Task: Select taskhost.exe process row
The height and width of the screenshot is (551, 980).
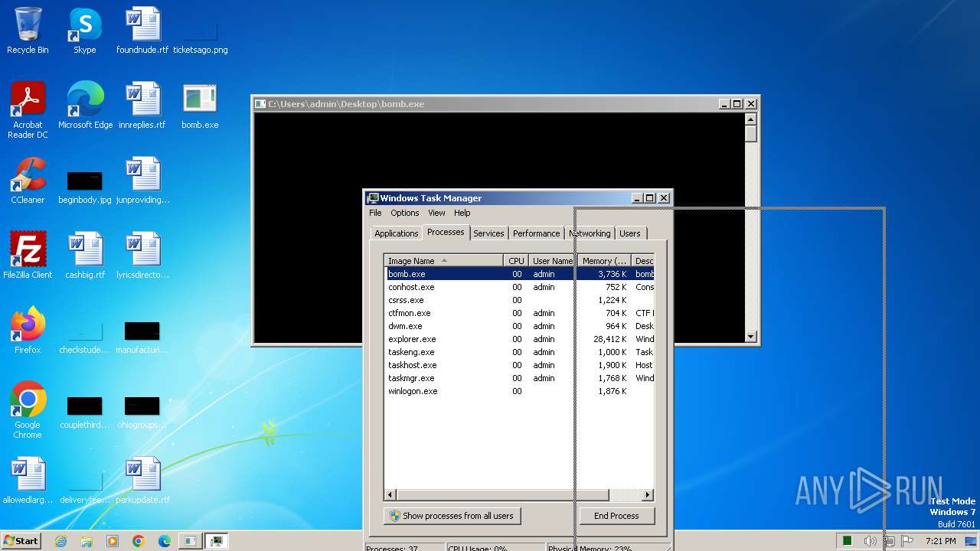Action: (x=520, y=365)
